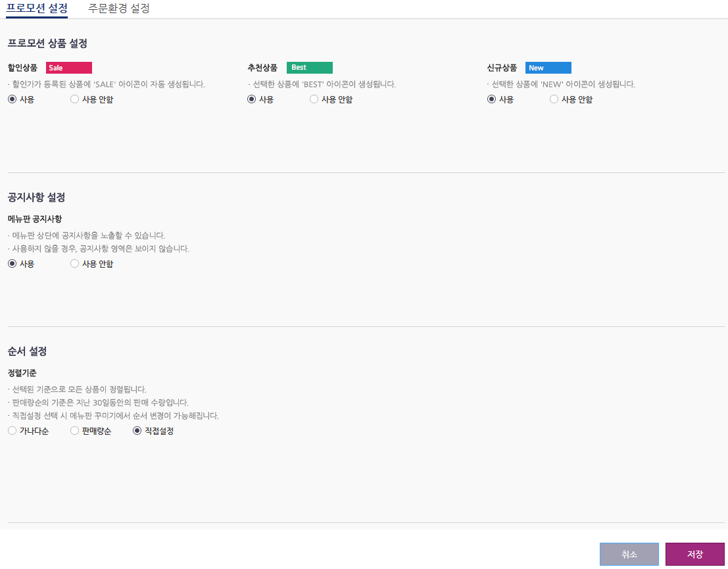Select 사용 for 추천상품
The width and height of the screenshot is (728, 569).
point(252,99)
